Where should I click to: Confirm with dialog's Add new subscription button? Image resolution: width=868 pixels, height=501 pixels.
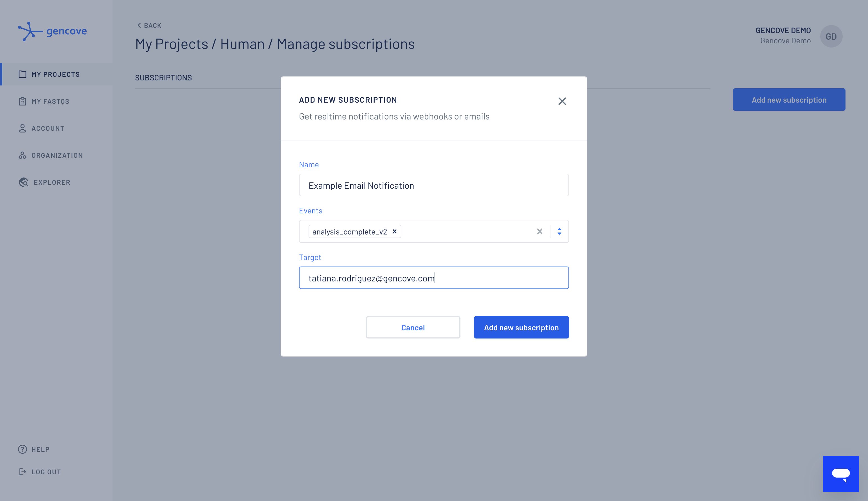click(521, 327)
